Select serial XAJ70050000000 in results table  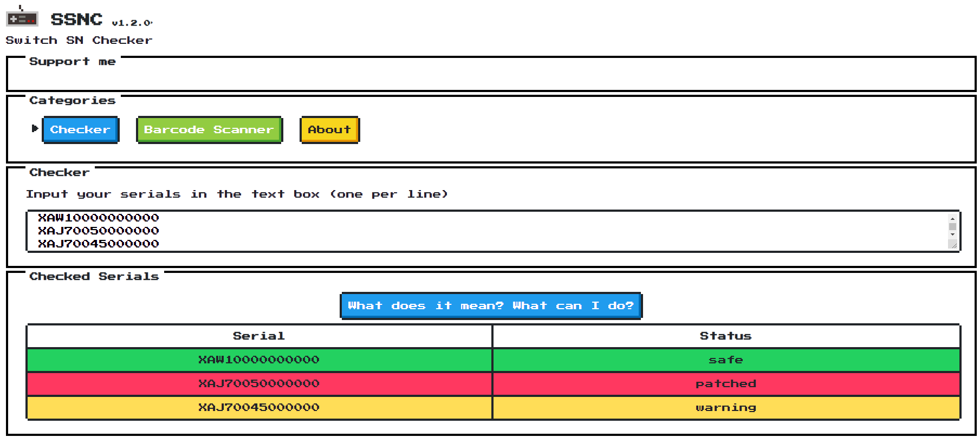[x=259, y=384]
